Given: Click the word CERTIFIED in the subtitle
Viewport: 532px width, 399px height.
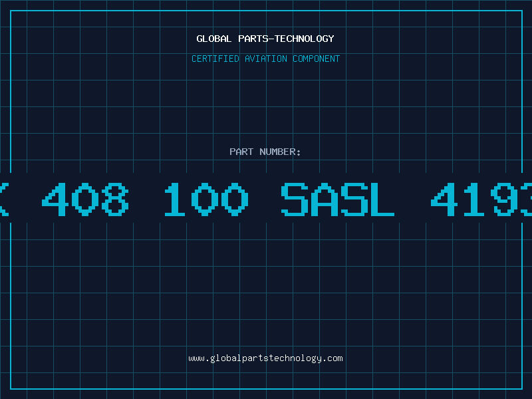Looking at the screenshot, I should pyautogui.click(x=215, y=59).
